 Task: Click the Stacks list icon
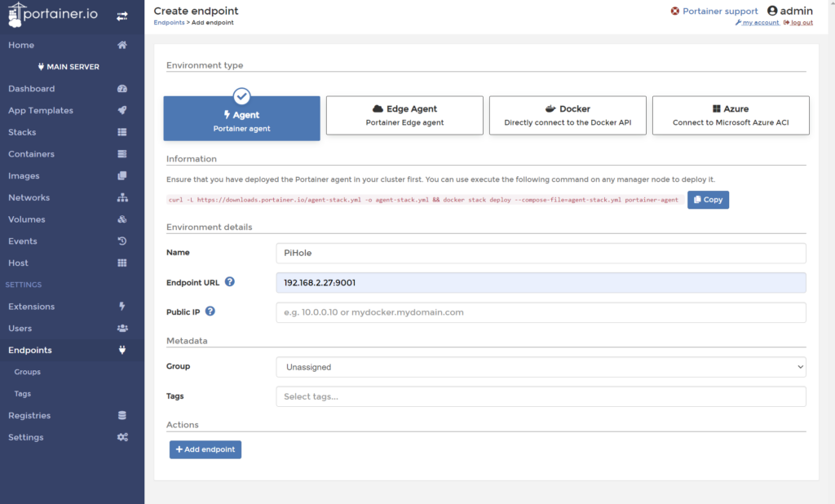[x=122, y=132]
